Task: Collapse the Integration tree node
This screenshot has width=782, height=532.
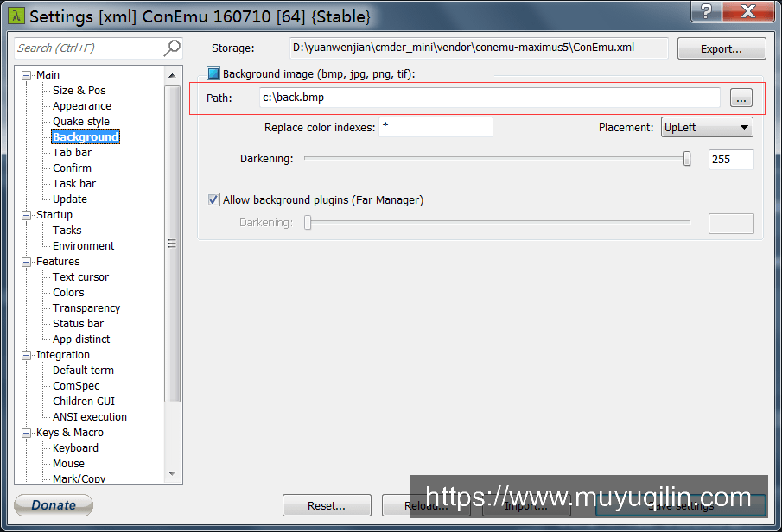Action: [26, 356]
